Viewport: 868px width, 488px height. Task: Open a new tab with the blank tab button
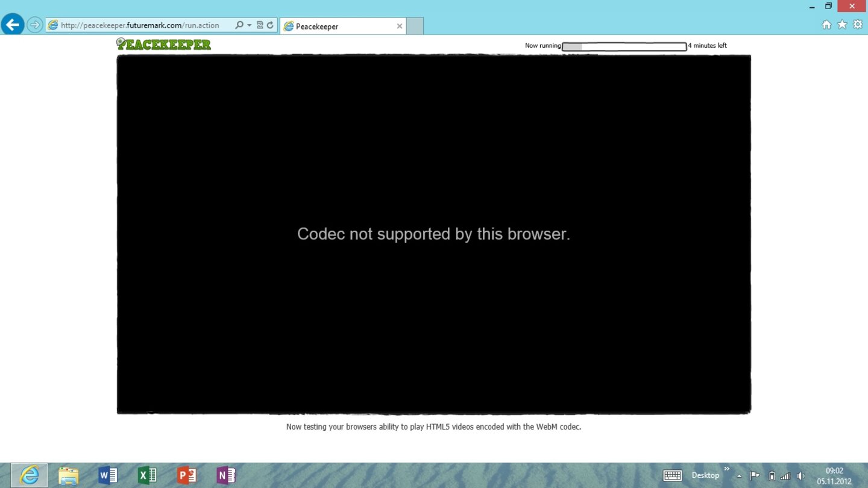415,27
